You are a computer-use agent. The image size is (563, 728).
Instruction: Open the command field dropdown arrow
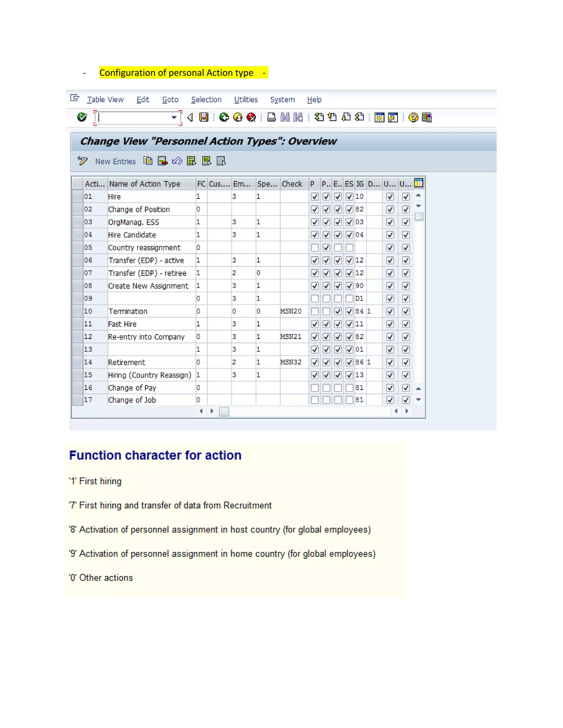point(174,117)
